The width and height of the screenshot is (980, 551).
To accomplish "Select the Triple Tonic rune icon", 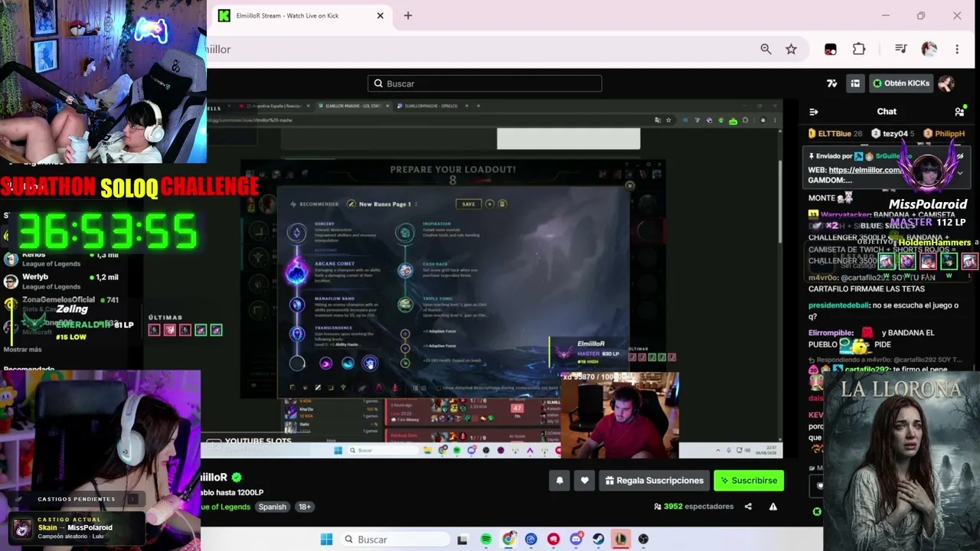I will click(x=405, y=305).
